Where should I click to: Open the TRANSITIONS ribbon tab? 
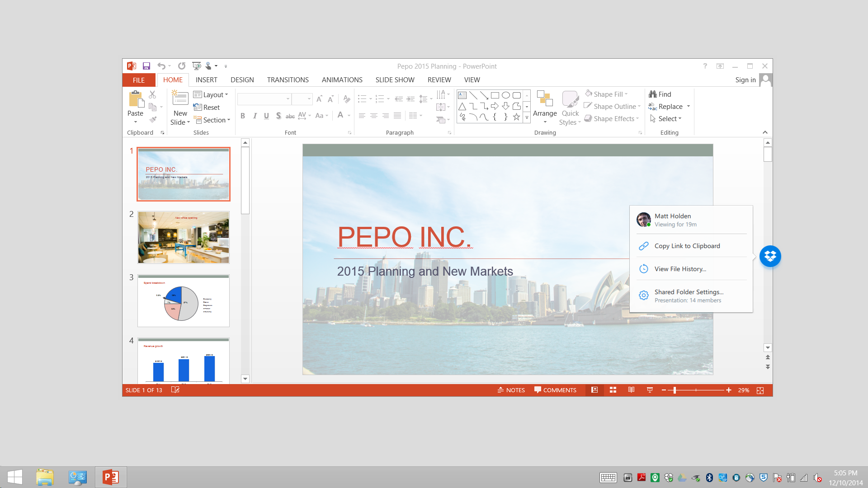pos(288,80)
